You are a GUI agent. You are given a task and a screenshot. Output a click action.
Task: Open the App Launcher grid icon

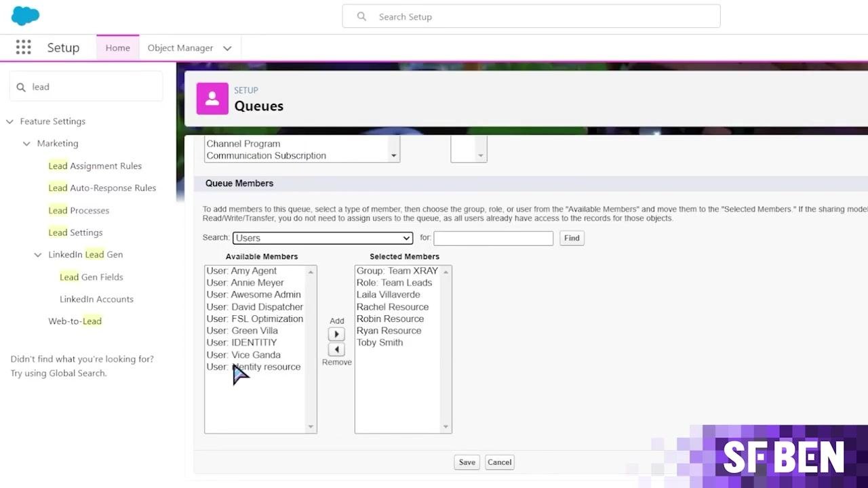(x=23, y=47)
